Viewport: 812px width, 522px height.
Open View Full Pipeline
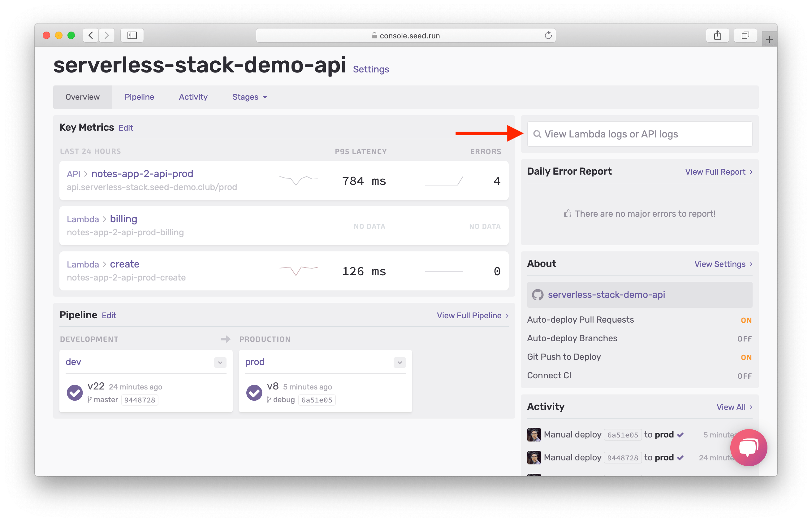tap(471, 315)
